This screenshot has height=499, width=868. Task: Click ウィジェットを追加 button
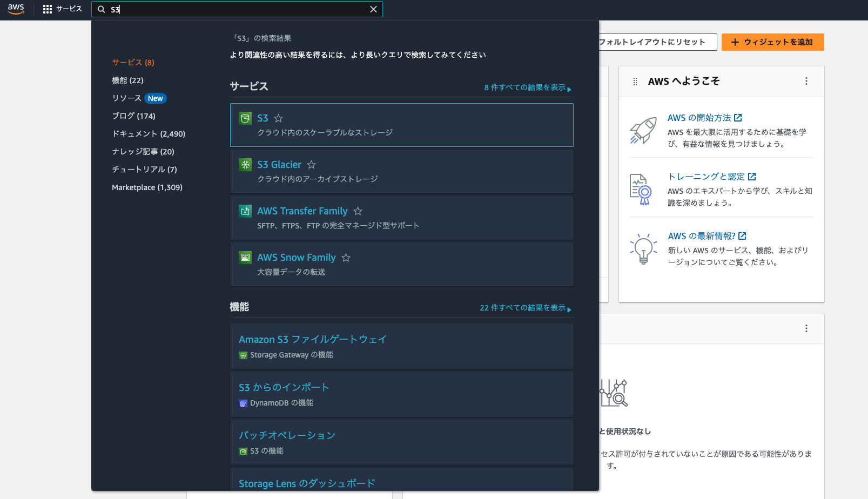773,42
